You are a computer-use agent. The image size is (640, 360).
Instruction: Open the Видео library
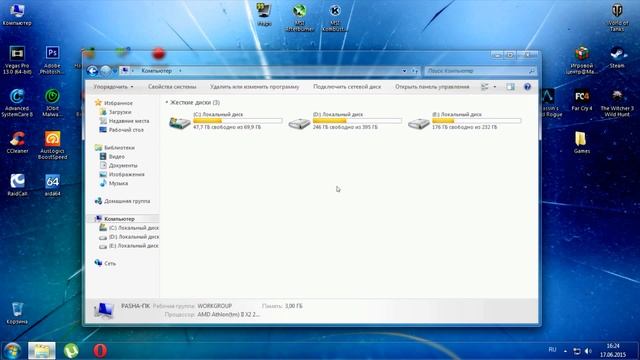pyautogui.click(x=116, y=156)
